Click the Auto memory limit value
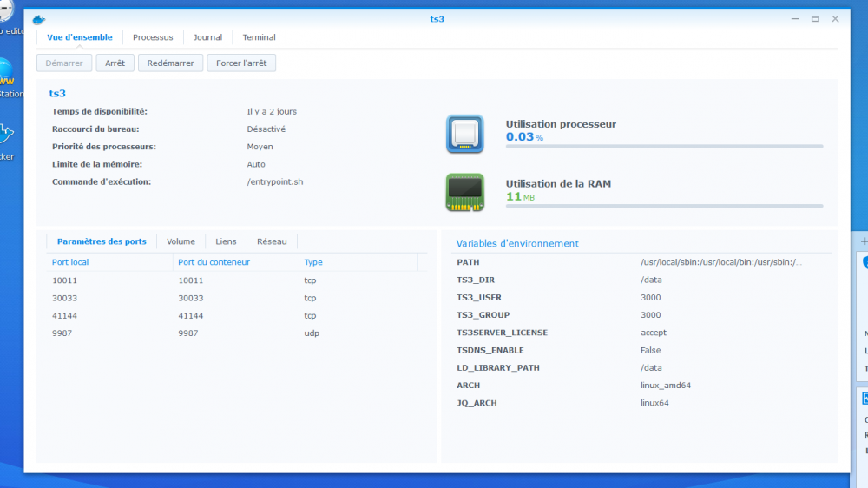Image resolution: width=868 pixels, height=488 pixels. (256, 164)
